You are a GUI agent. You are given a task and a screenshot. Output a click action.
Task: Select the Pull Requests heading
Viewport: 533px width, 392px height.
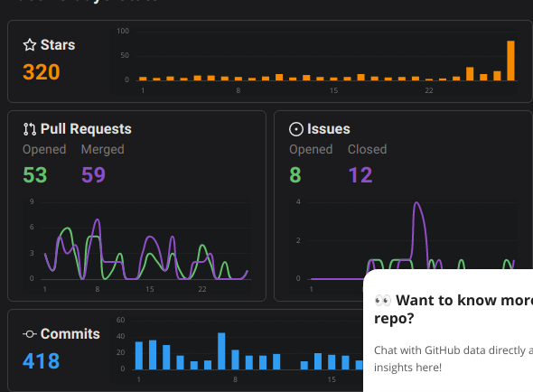(86, 129)
